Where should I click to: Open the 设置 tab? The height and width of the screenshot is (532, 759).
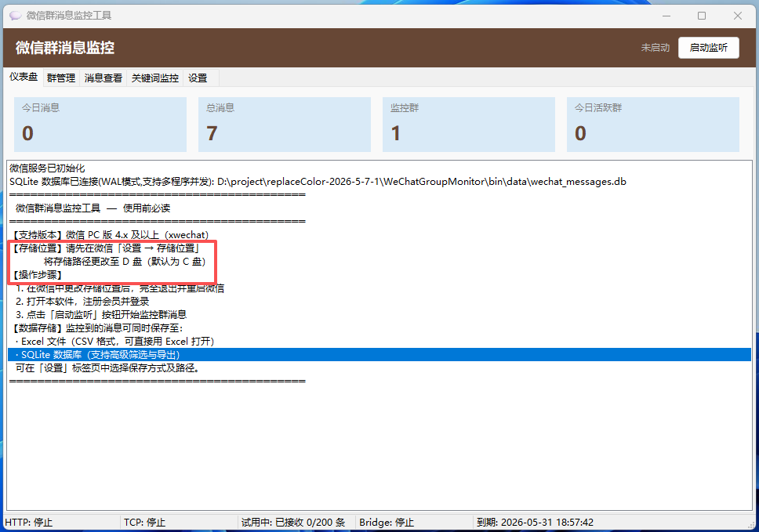click(x=198, y=78)
